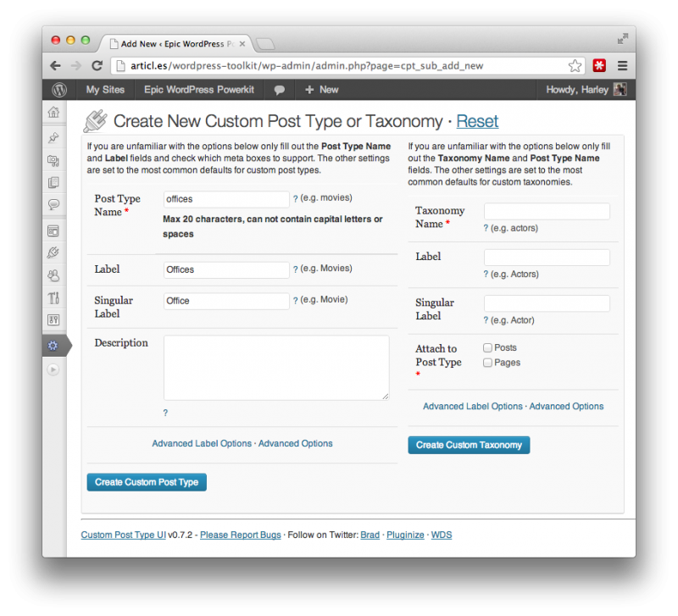Screen dimensions: 678x616
Task: Open Brad Twitter link
Action: pyautogui.click(x=370, y=536)
